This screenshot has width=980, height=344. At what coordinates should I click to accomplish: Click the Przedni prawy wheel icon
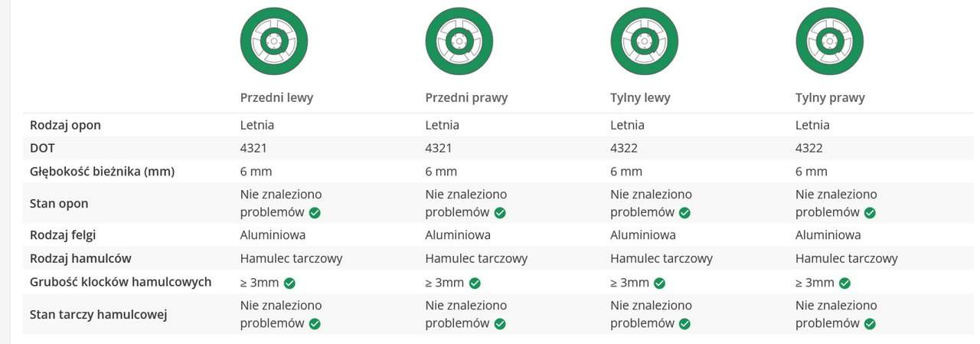coord(459,41)
